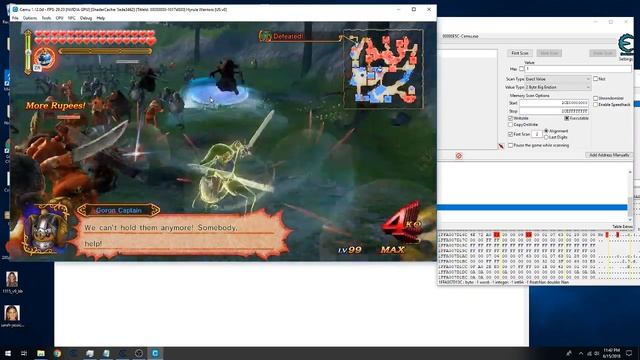Image resolution: width=640 pixels, height=360 pixels.
Task: Select the Alignment radio button
Action: [546, 131]
